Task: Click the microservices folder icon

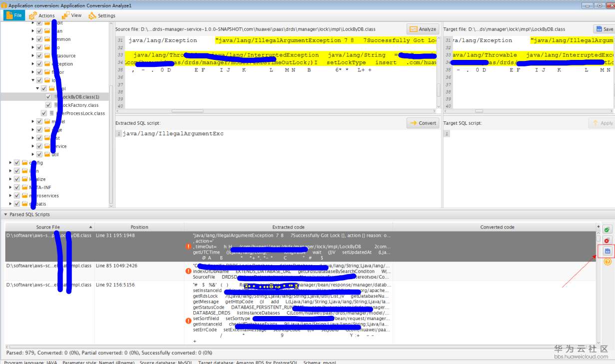Action: tap(25, 196)
